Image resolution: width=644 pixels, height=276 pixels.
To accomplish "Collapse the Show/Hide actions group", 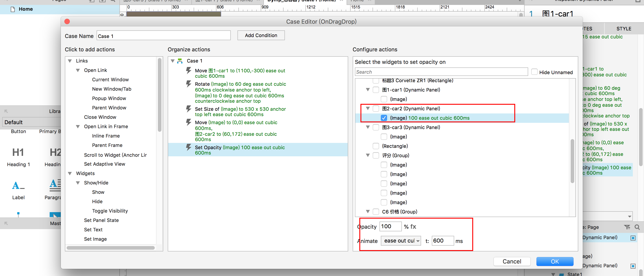I will tap(78, 183).
